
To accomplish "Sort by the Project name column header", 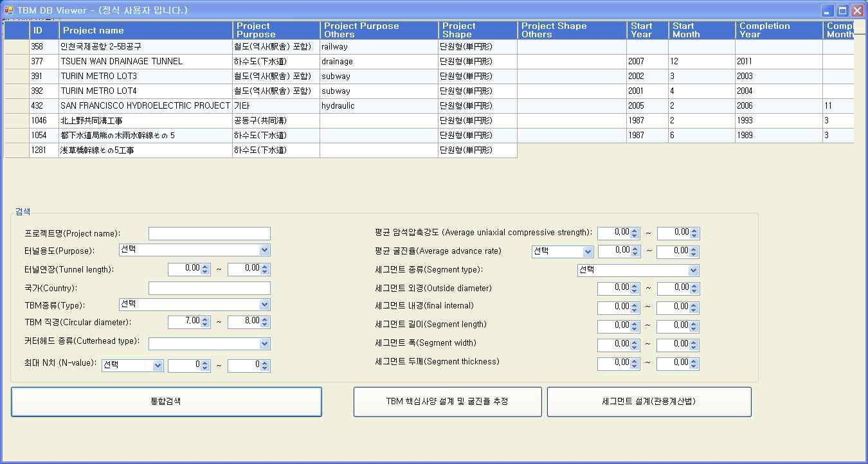I will pos(146,30).
